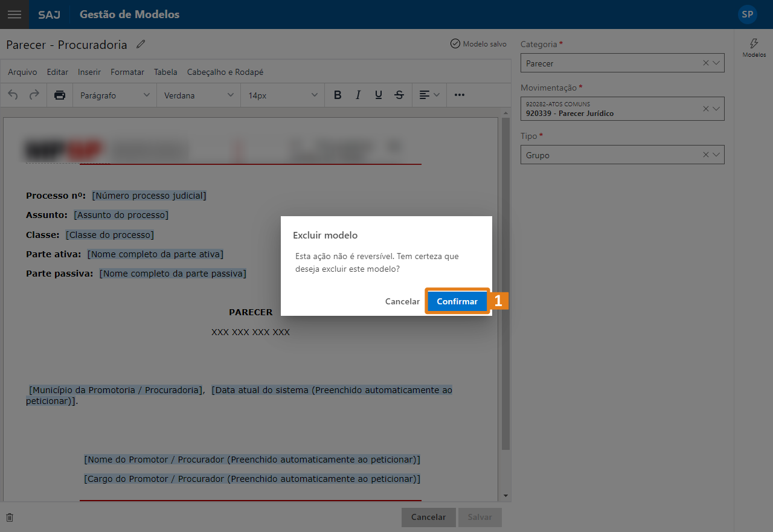This screenshot has height=532, width=773.
Task: Open the hamburger navigation menu
Action: pyautogui.click(x=14, y=14)
